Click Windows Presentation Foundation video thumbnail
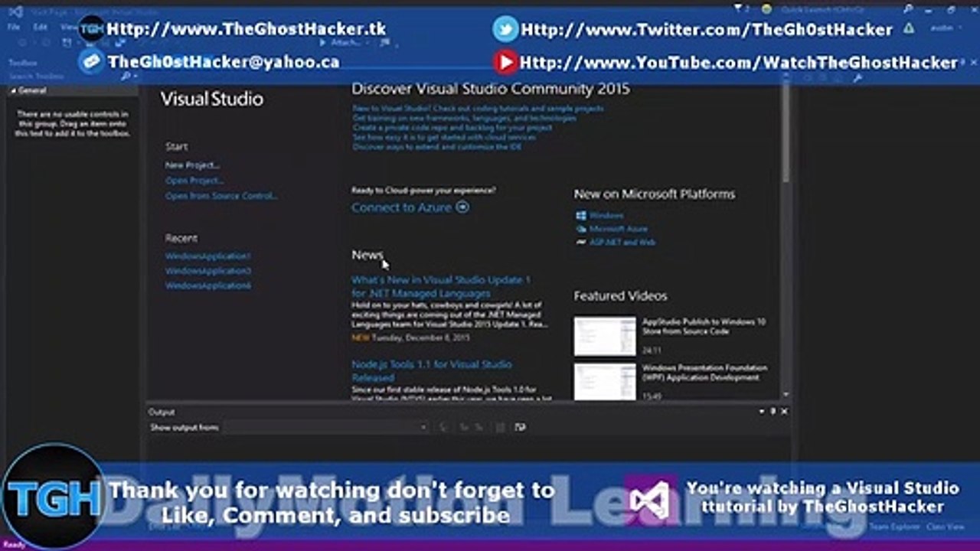This screenshot has width=980, height=551. point(605,381)
